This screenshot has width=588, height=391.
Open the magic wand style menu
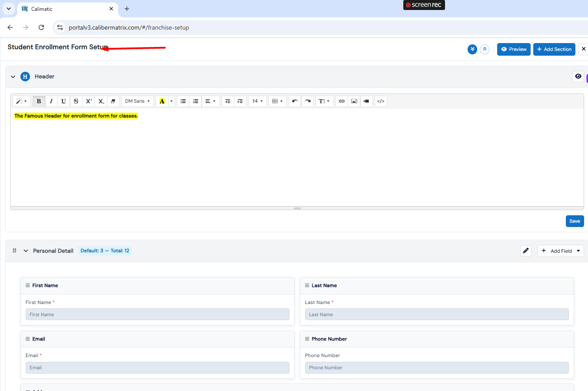21,101
